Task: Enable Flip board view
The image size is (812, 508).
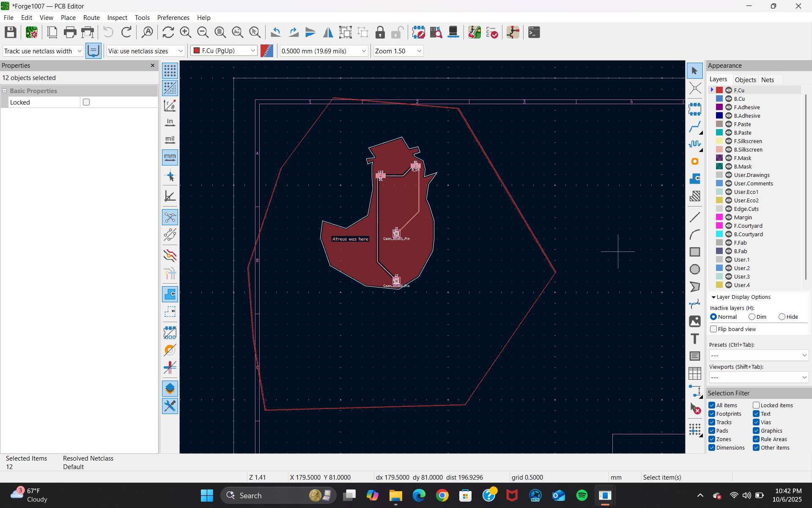Action: pos(714,329)
